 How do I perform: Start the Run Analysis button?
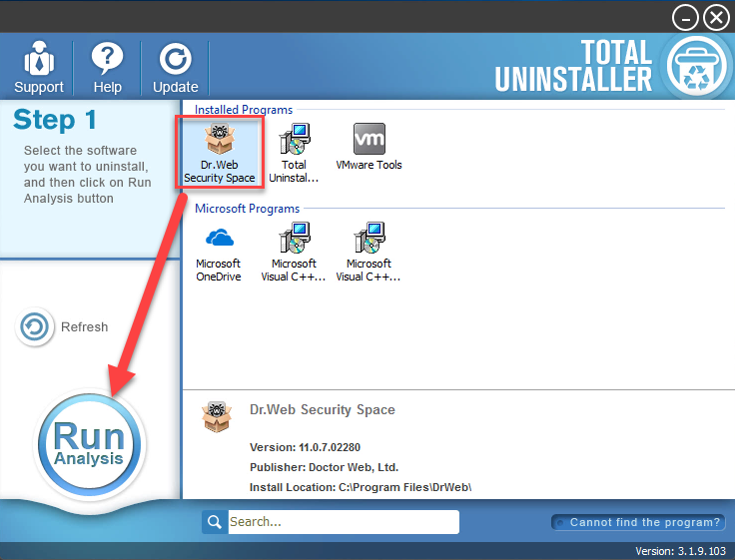pos(89,444)
